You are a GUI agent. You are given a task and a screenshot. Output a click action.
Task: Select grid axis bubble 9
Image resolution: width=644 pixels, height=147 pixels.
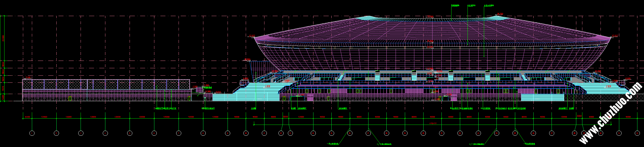(x=228, y=133)
